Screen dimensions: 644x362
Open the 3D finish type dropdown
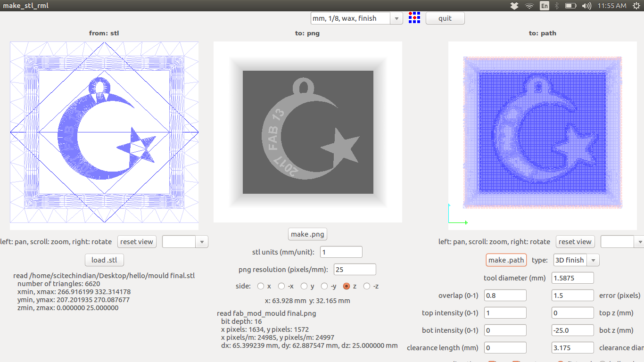[576, 260]
